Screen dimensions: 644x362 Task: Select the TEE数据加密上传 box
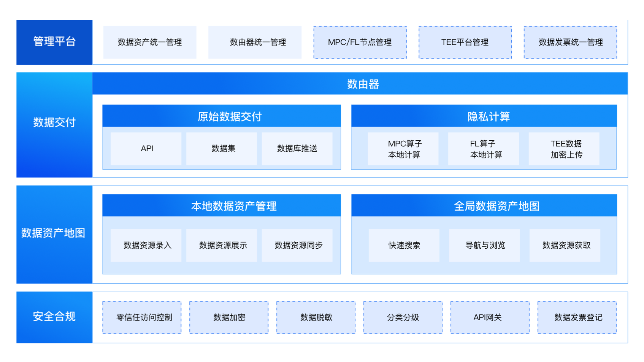tap(565, 149)
